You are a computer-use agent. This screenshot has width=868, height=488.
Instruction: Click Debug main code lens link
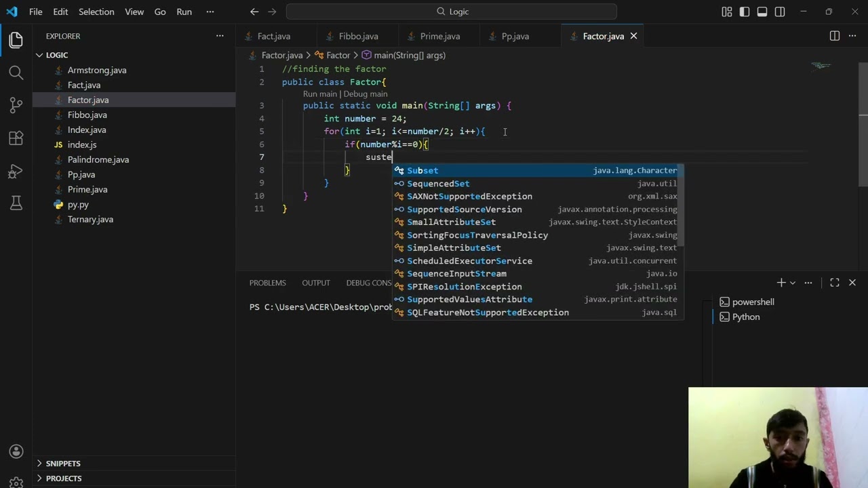click(x=366, y=94)
